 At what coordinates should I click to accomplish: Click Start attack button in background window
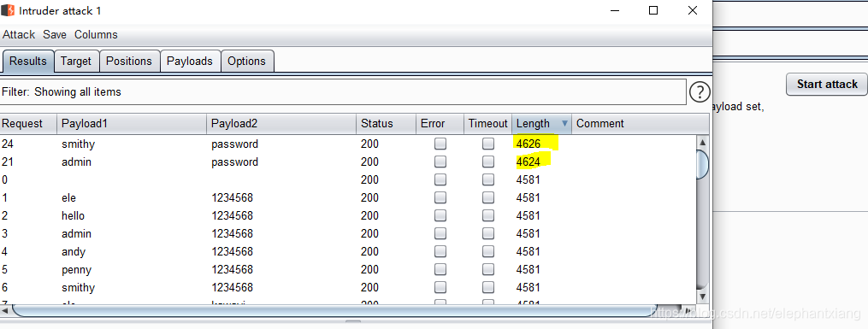click(827, 84)
